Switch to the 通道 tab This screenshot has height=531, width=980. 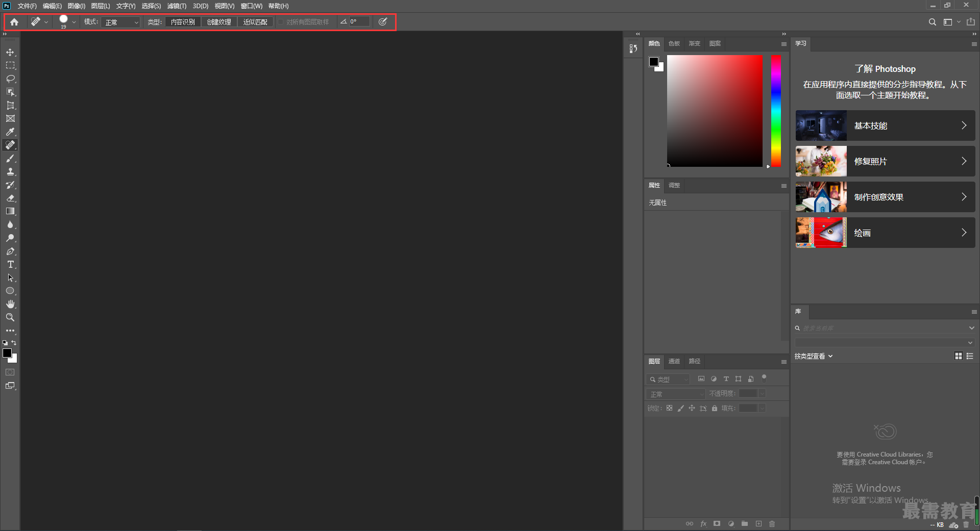point(674,361)
